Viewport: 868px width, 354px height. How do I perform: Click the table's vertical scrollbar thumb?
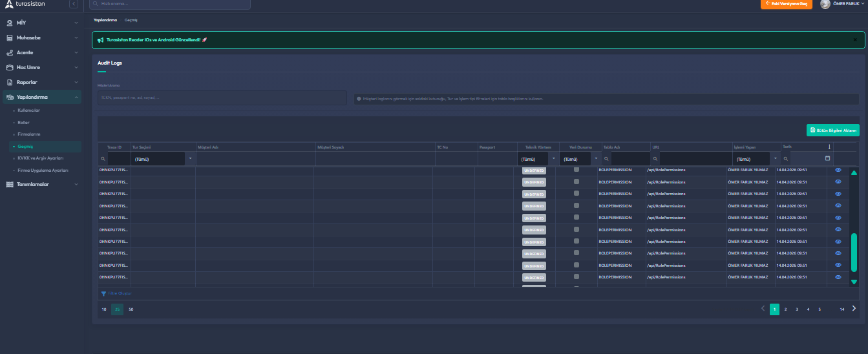[x=854, y=252]
